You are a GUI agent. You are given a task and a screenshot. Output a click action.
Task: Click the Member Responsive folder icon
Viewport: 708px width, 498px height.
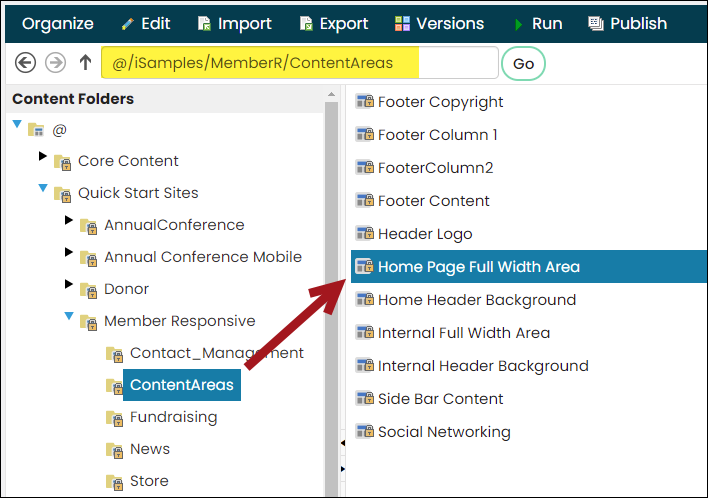[88, 322]
